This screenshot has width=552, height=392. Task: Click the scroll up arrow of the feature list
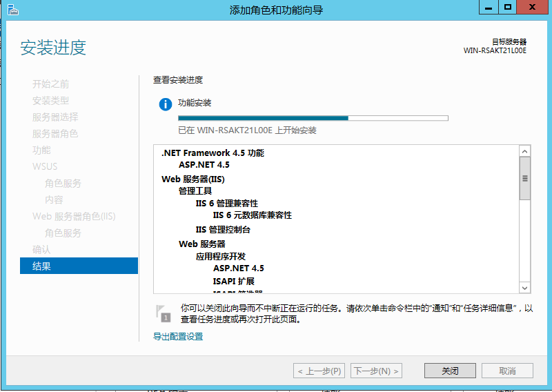click(x=524, y=151)
